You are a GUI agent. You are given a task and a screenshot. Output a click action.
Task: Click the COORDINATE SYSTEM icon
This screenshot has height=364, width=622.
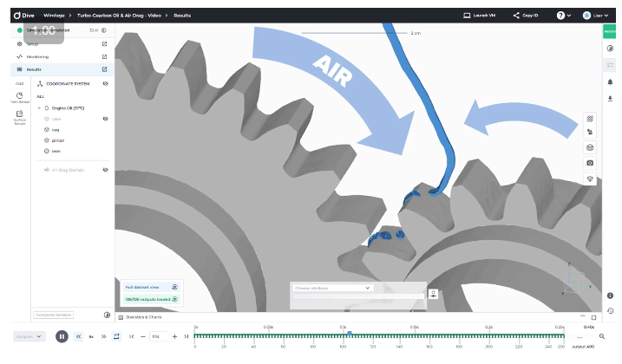coord(40,84)
